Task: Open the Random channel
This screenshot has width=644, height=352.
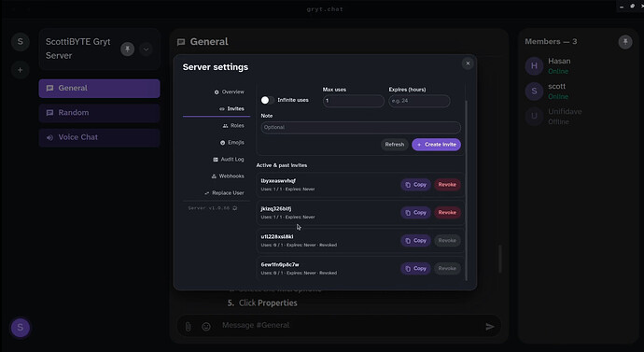Action: [99, 113]
